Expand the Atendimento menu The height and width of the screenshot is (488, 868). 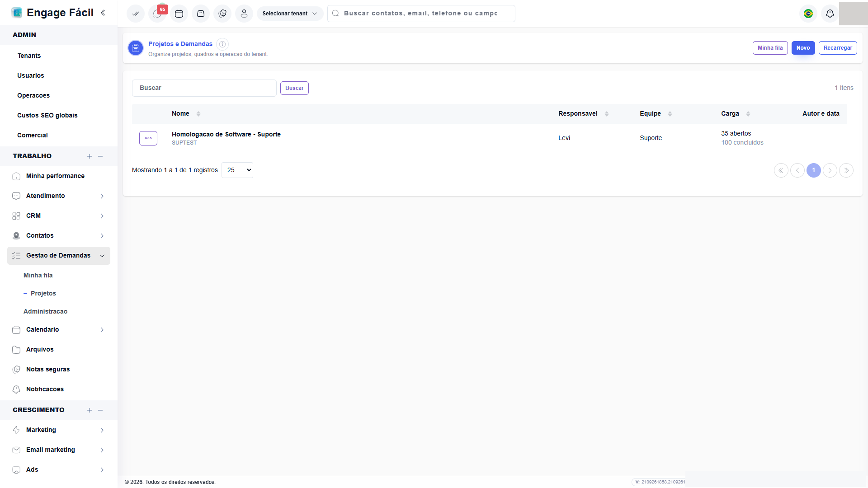click(59, 196)
